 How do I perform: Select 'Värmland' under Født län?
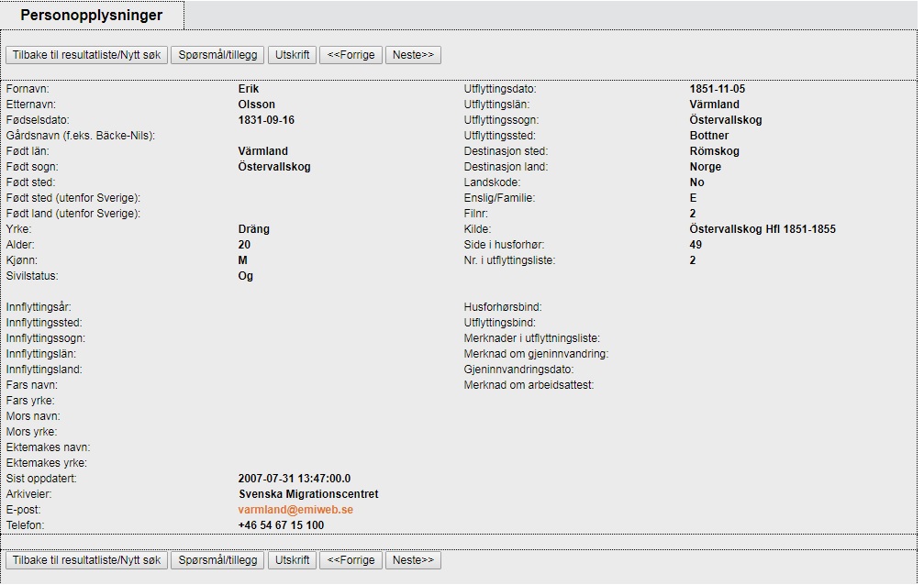click(x=262, y=151)
